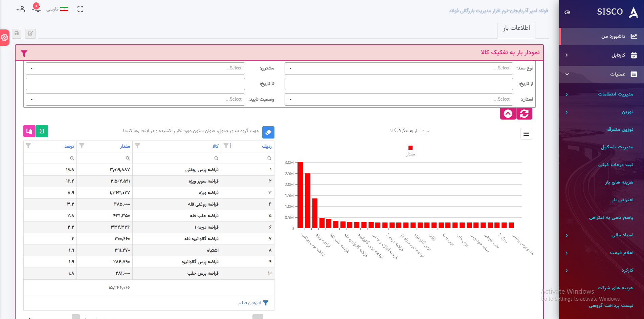This screenshot has height=319, width=644.
Task: Toggle sidebar visibility eye icon
Action: (568, 12)
